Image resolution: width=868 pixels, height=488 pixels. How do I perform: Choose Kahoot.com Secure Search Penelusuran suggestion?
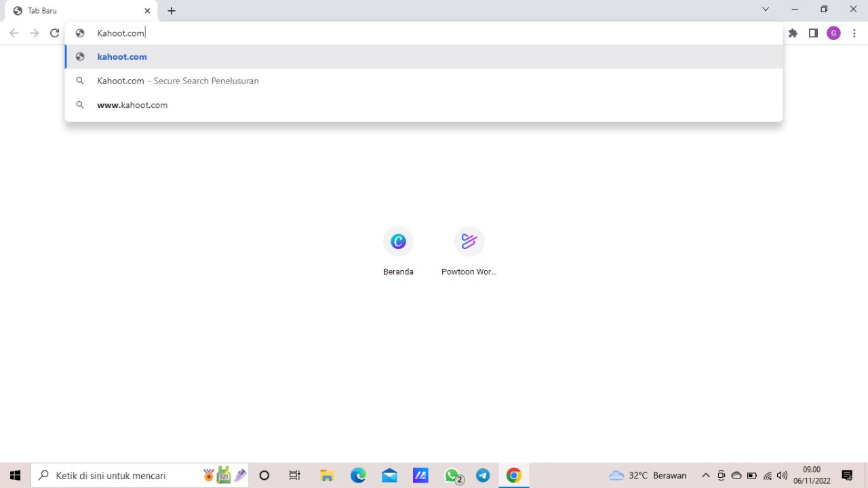pyautogui.click(x=424, y=81)
